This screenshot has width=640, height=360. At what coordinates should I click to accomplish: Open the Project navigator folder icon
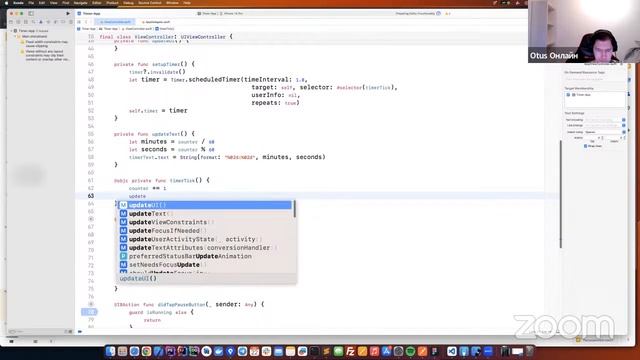click(11, 22)
